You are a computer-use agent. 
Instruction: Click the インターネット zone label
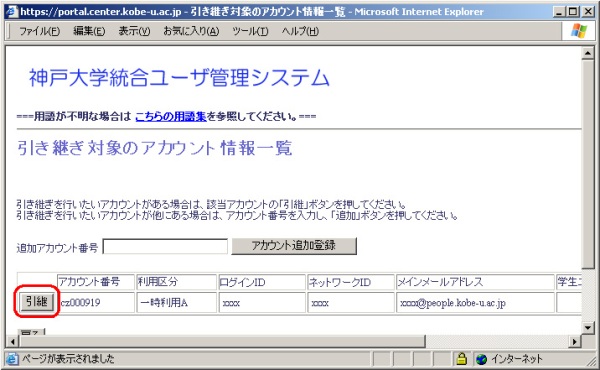tap(517, 359)
